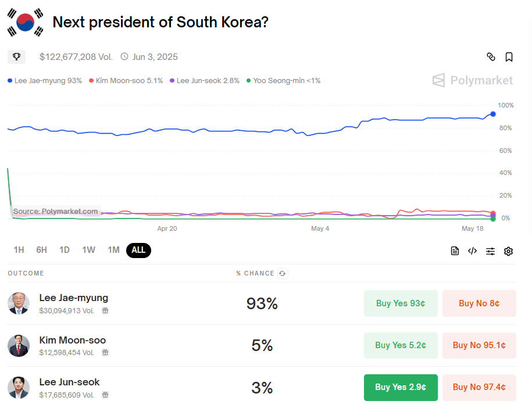This screenshot has width=532, height=408.
Task: Open Lee Jun-seok's profile photo
Action: click(19, 387)
